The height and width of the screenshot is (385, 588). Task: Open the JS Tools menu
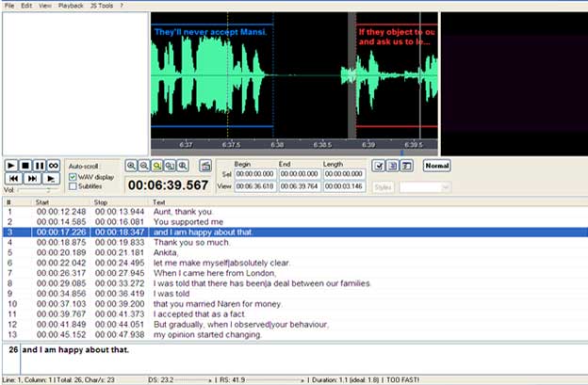click(99, 6)
